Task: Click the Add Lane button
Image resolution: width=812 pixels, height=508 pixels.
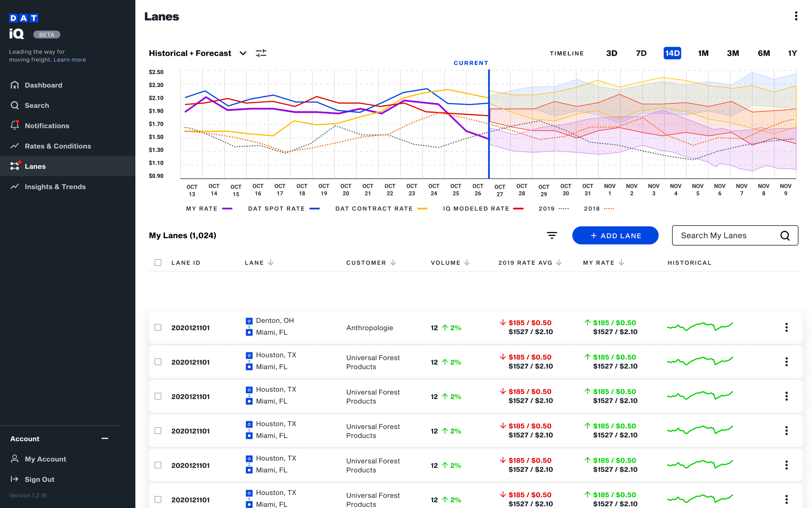Action: point(615,236)
